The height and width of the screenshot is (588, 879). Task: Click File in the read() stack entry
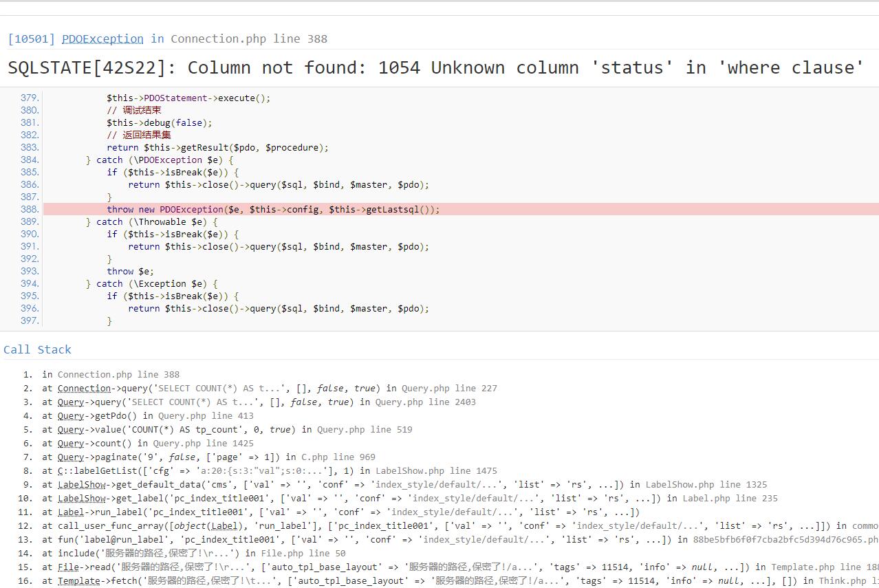coord(68,567)
